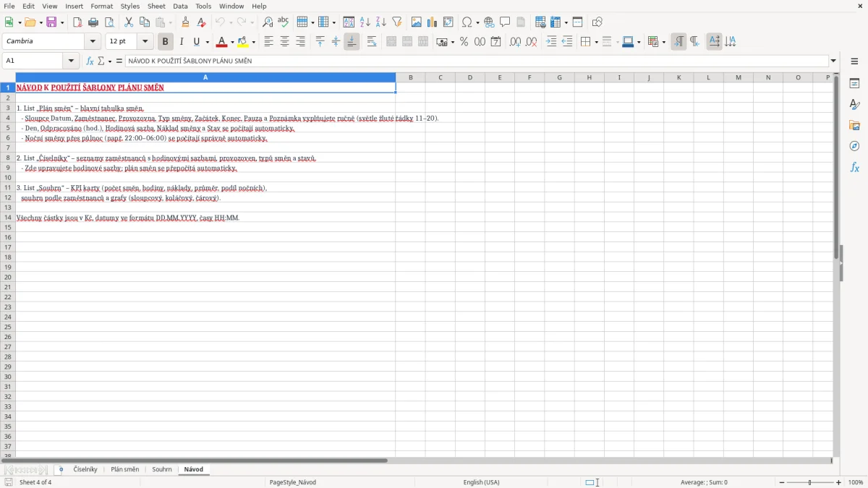Open the Tools menu
Screen dimensions: 868x488
(203, 6)
